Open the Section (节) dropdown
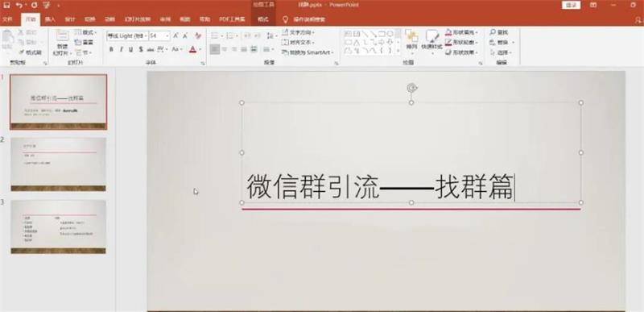Viewport: 644px width, 312px height. [x=84, y=52]
